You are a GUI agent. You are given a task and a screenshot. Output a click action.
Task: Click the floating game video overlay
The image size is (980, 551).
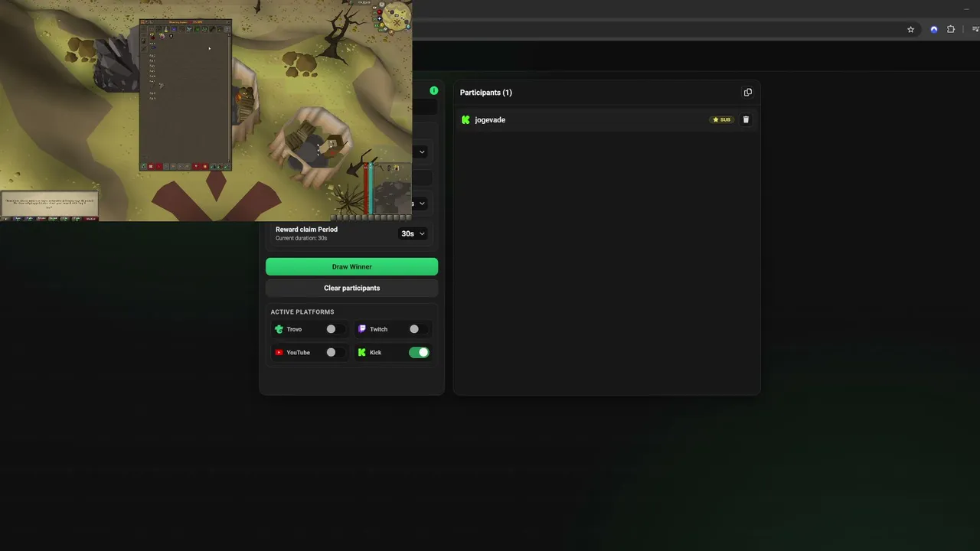tap(206, 110)
